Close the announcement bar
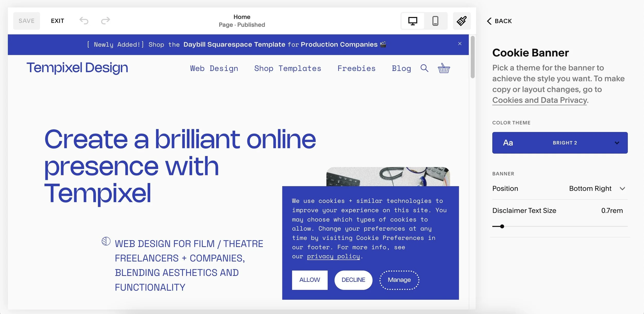This screenshot has width=644, height=314. click(x=460, y=44)
